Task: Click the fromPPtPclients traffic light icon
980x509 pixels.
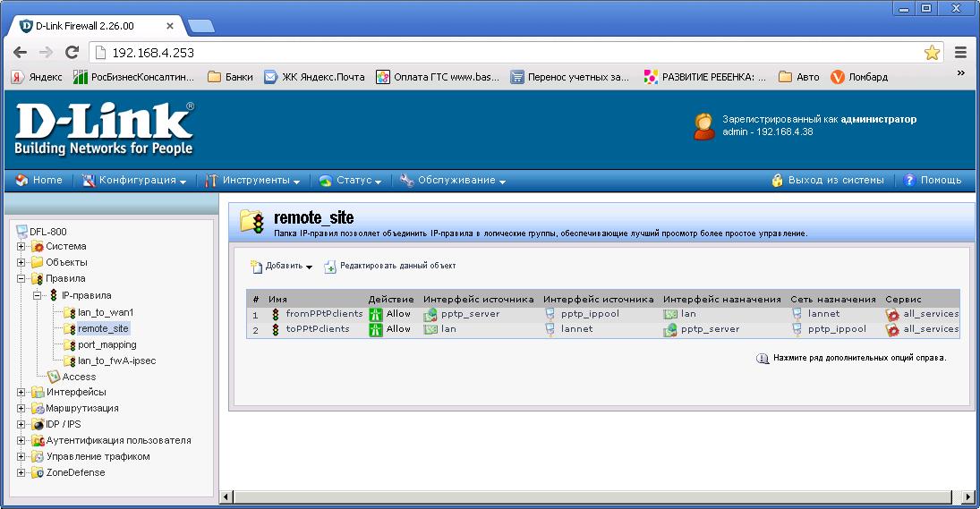Action: [x=275, y=314]
